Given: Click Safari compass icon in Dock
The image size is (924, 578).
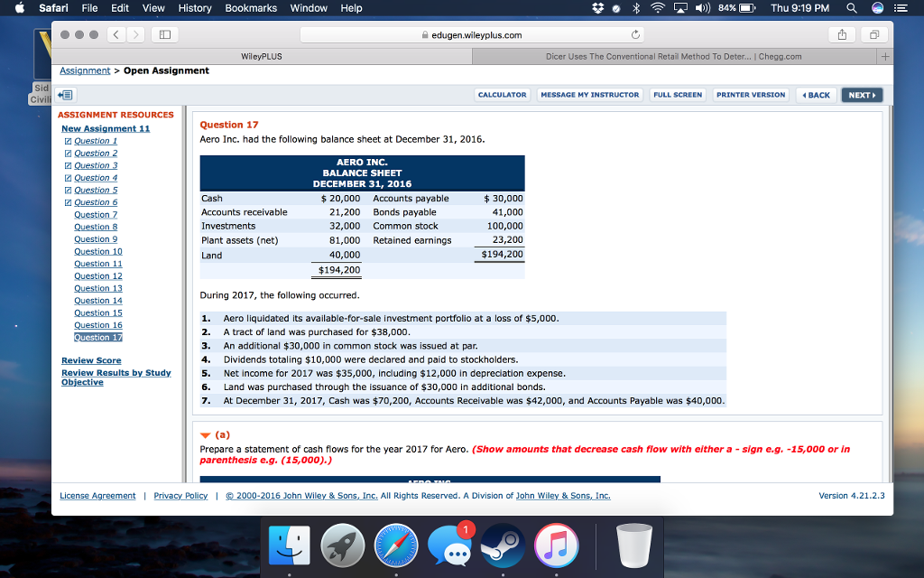Looking at the screenshot, I should click(396, 545).
